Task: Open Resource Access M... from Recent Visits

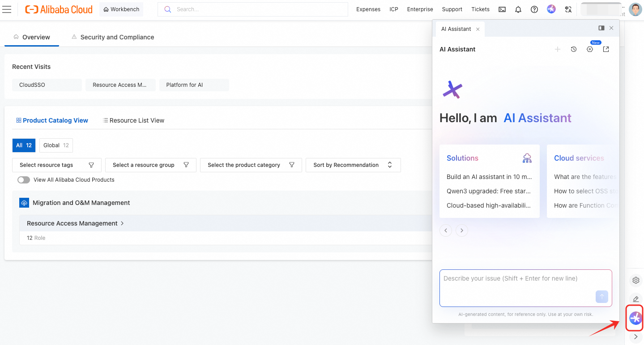Action: tap(120, 85)
